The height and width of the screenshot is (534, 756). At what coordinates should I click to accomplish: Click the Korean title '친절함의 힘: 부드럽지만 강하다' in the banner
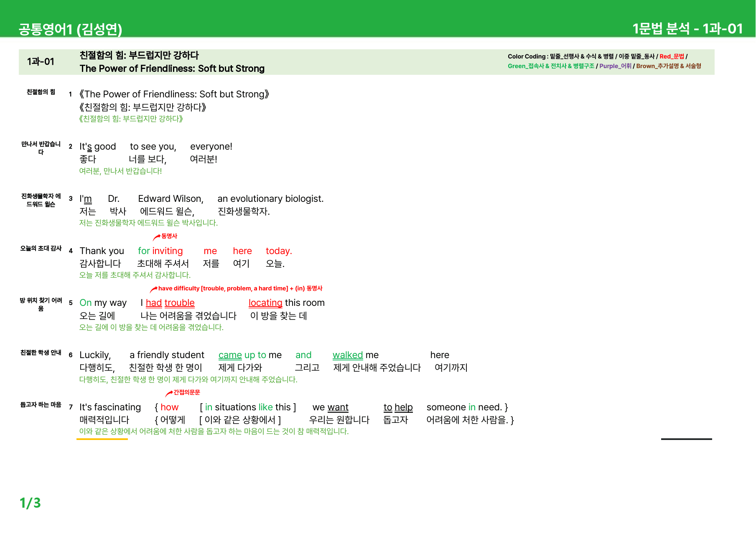point(139,55)
